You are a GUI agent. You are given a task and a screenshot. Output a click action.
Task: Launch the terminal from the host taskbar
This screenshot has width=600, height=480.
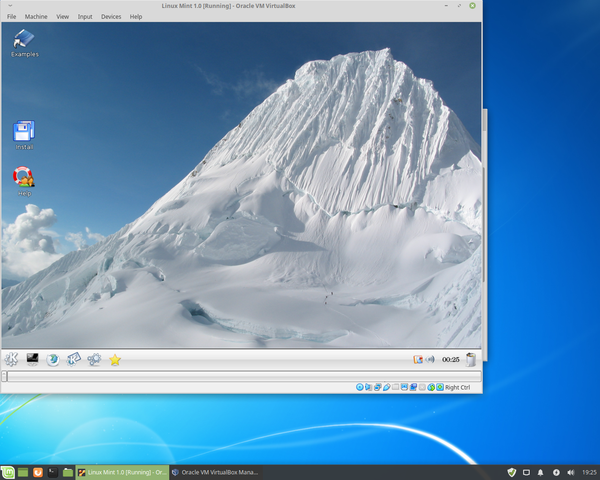[x=53, y=472]
